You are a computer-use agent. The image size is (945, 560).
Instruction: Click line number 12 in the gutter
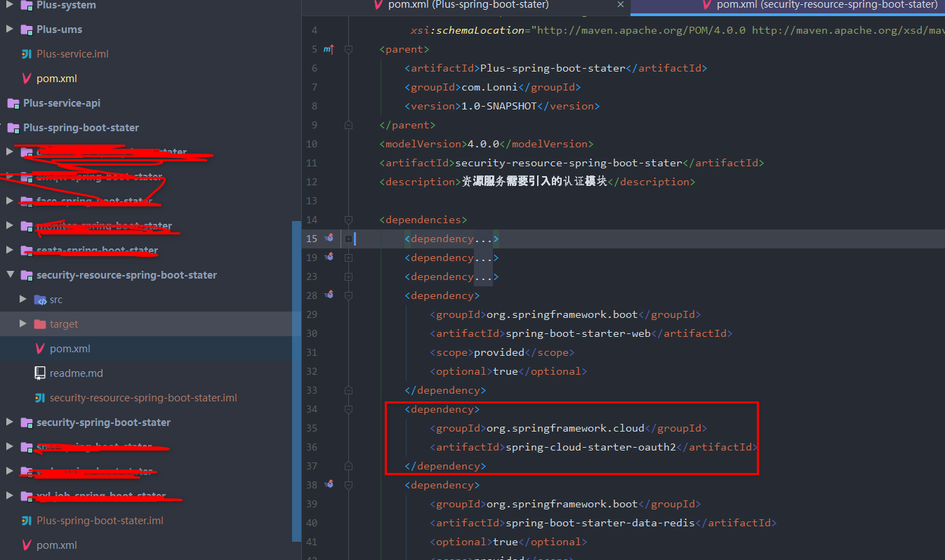click(x=312, y=182)
